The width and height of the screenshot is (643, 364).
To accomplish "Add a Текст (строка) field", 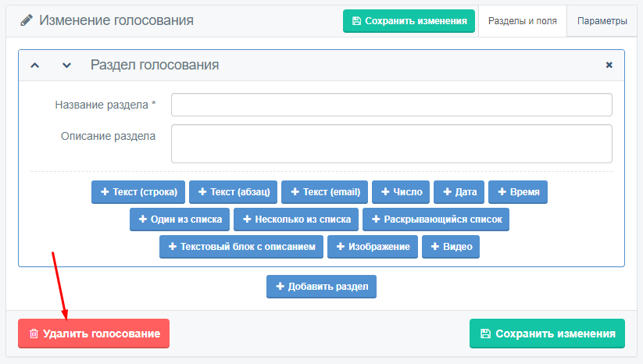I will tap(138, 192).
